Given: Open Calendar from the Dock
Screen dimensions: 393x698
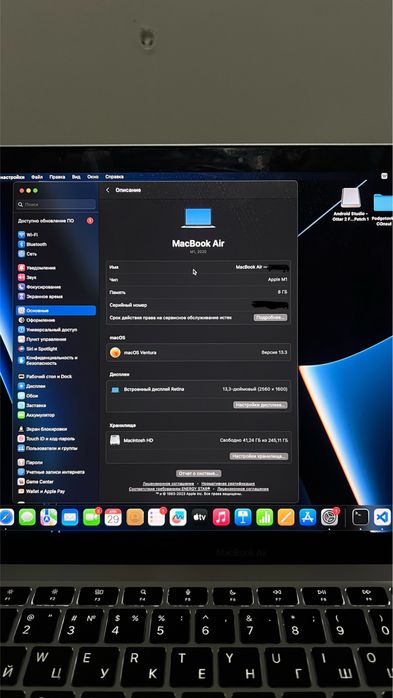Looking at the screenshot, I should 113,517.
